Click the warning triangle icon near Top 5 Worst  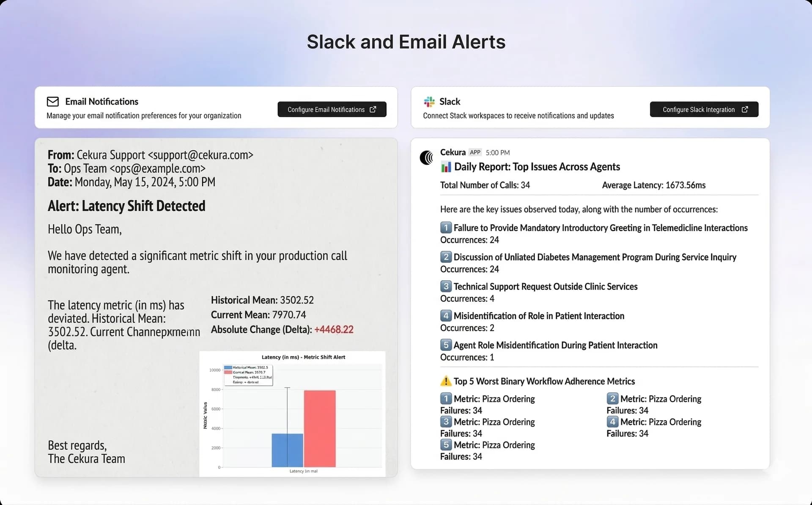446,381
